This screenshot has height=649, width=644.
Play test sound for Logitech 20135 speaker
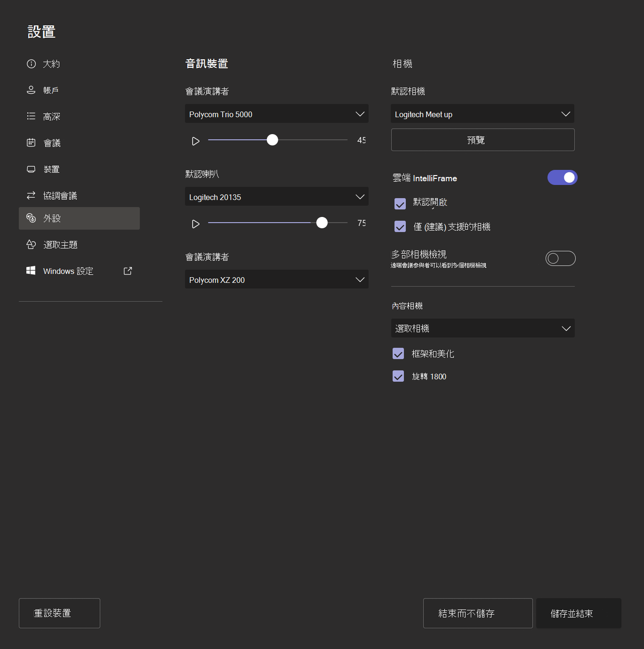195,224
